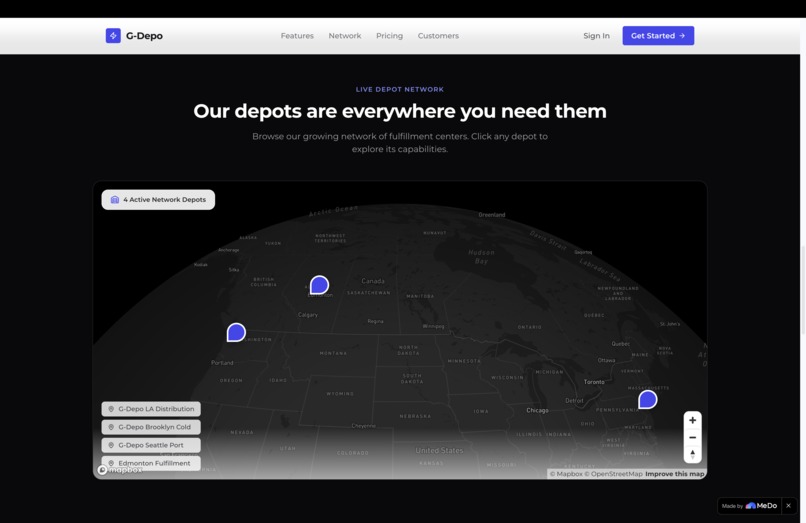Click the G-Depo brand name
806x523 pixels.
tap(144, 35)
